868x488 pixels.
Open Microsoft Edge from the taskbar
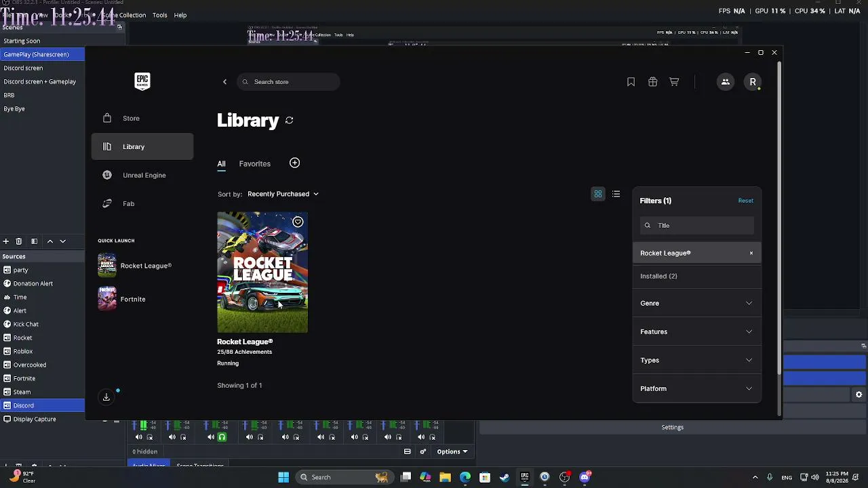[465, 477]
